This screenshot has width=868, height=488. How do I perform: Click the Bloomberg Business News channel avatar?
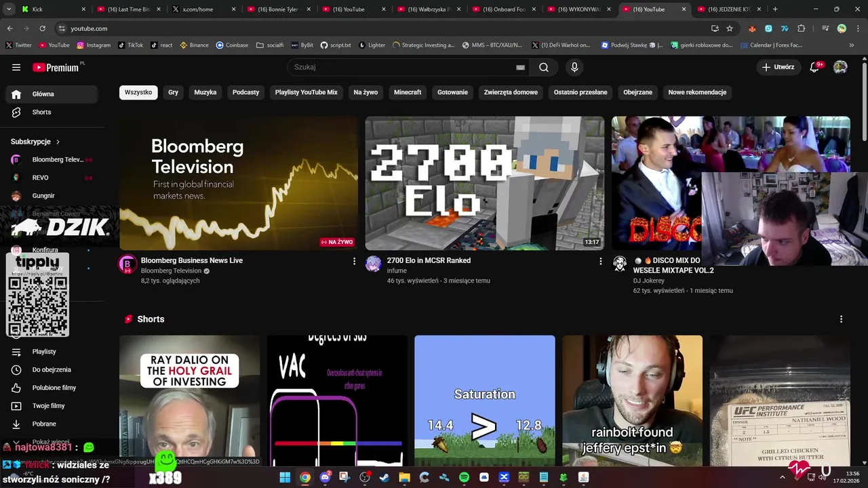point(127,264)
